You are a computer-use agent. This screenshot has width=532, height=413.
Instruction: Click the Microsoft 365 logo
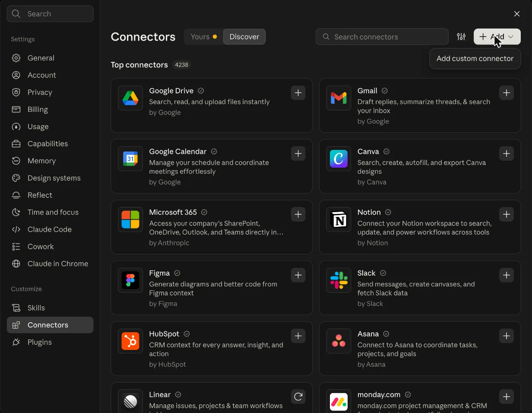pyautogui.click(x=130, y=220)
